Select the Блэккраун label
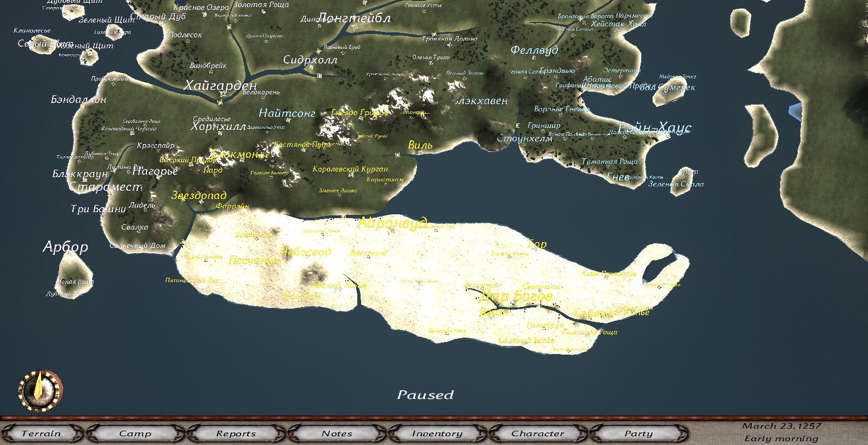This screenshot has width=868, height=445. click(x=80, y=174)
